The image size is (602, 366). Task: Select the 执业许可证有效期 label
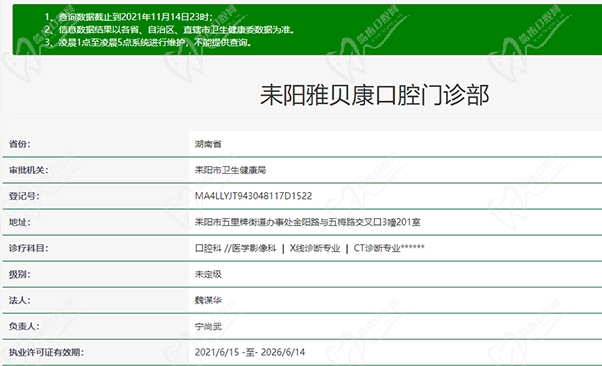click(x=46, y=352)
